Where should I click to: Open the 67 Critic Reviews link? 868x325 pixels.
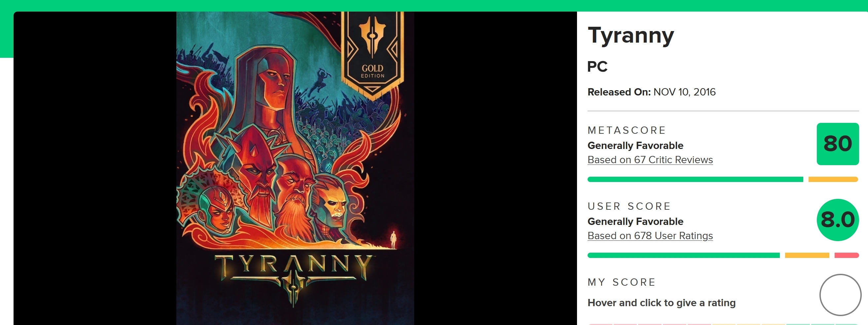(650, 160)
